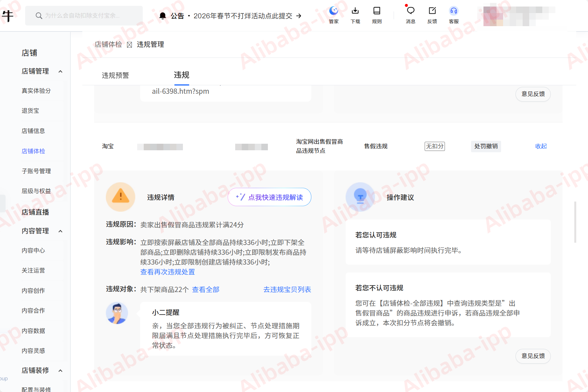The width and height of the screenshot is (588, 392).
Task: Open the 查看全部 link for delisted products
Action: click(x=206, y=289)
